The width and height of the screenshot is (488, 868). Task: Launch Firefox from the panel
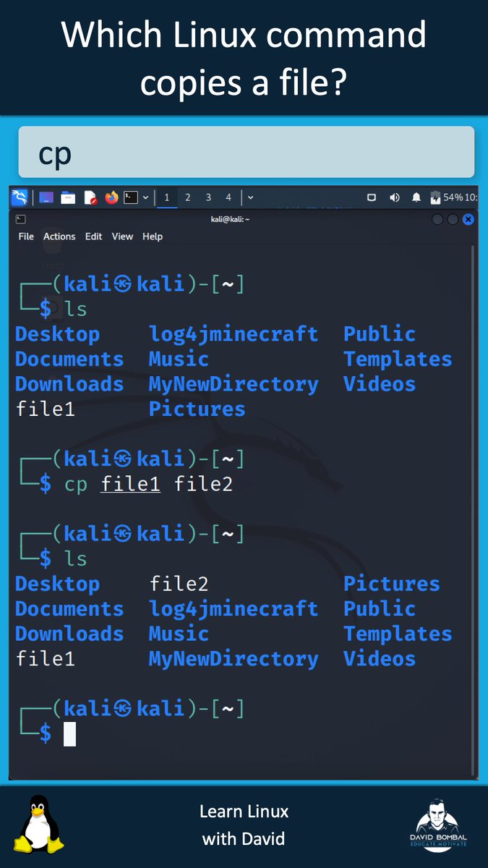pyautogui.click(x=111, y=197)
